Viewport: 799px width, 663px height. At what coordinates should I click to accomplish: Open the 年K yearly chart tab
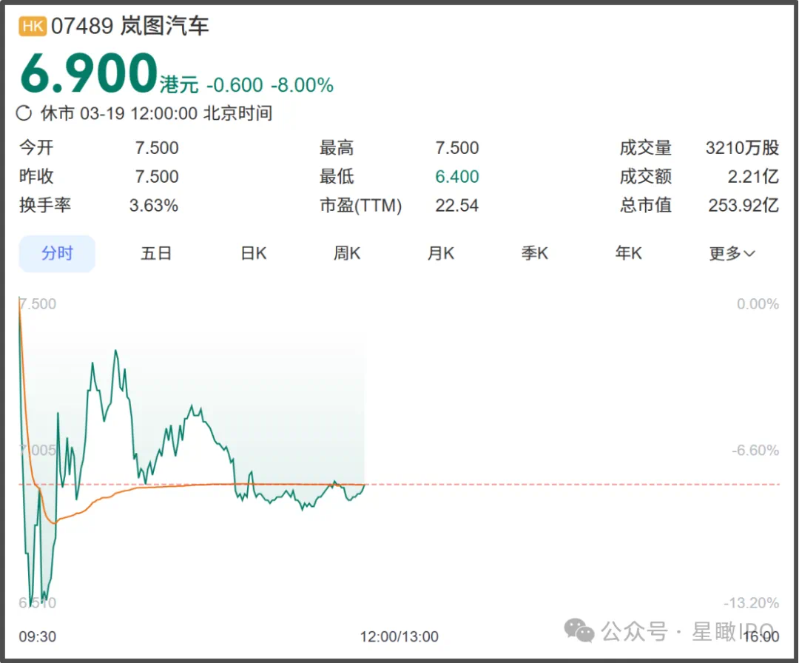pos(628,253)
